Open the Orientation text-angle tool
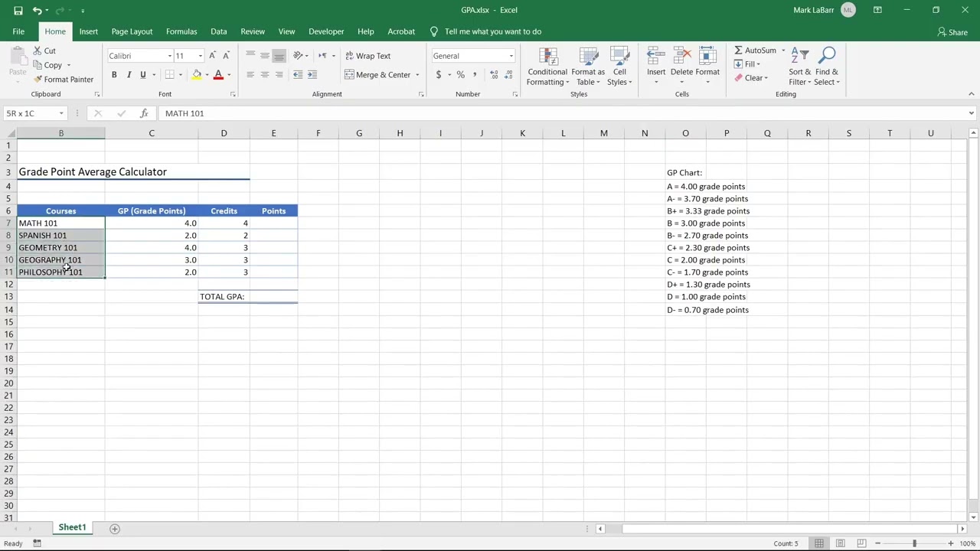The width and height of the screenshot is (980, 551). coord(299,56)
